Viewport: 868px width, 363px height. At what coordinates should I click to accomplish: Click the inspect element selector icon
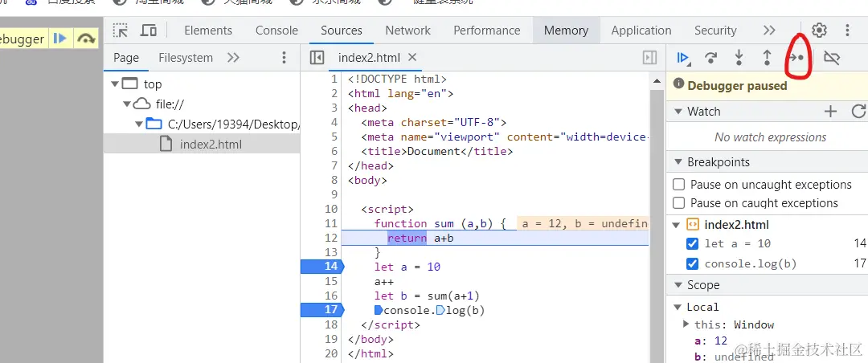[x=120, y=30]
